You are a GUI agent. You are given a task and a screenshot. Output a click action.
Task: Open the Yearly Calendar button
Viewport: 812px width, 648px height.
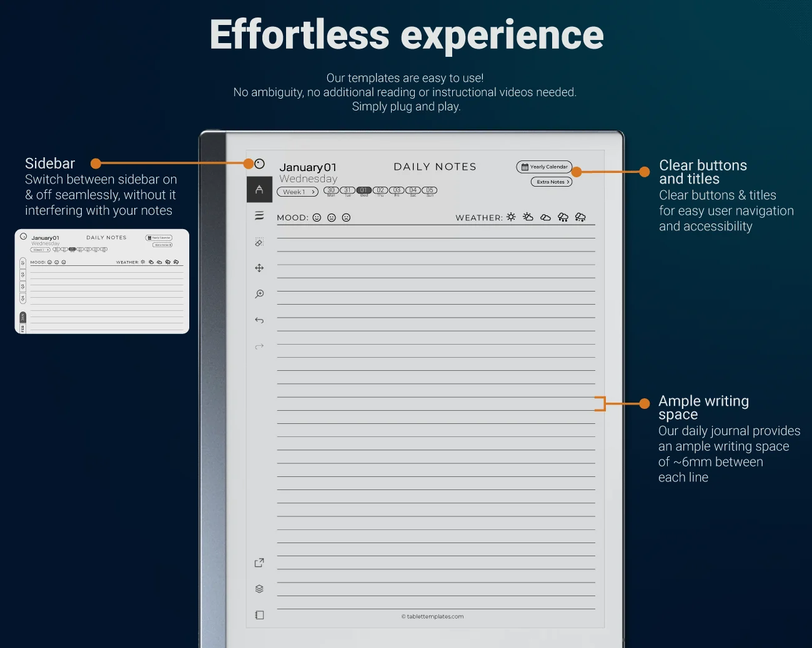point(544,167)
